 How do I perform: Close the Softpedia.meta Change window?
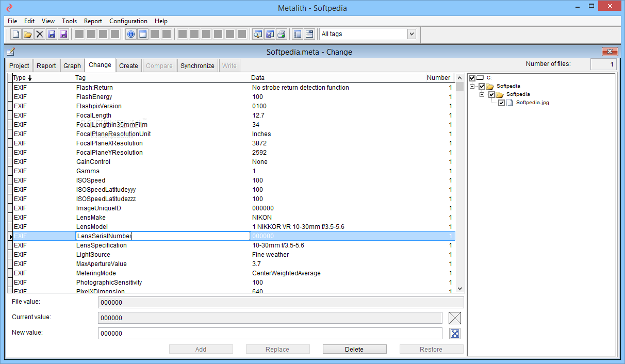(610, 52)
